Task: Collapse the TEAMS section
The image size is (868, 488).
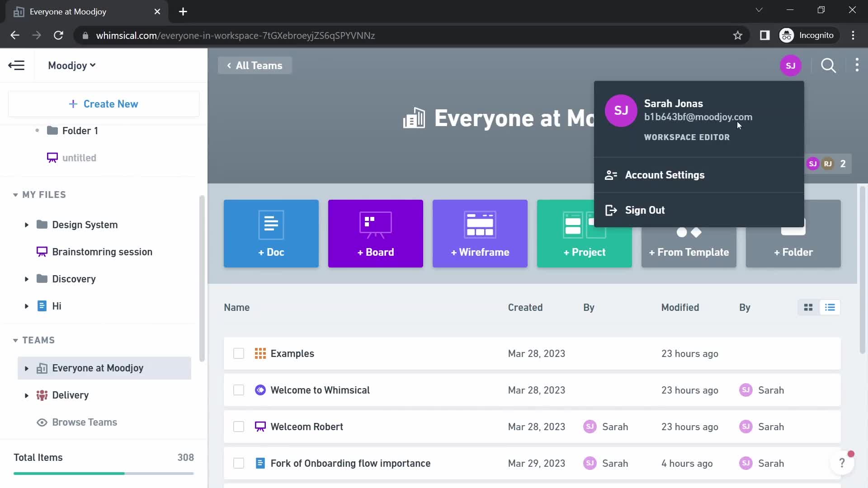Action: click(x=15, y=340)
